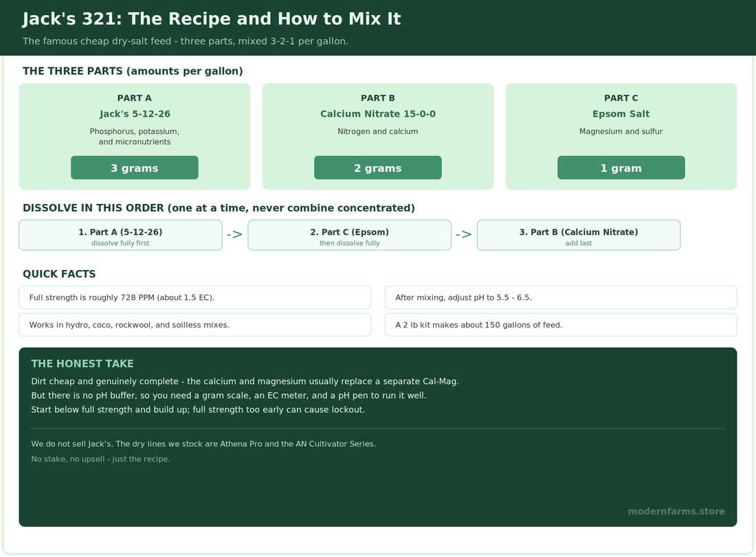756x557 pixels.
Task: Click the 'We do not sell Jack's' disclaimer line
Action: click(203, 444)
